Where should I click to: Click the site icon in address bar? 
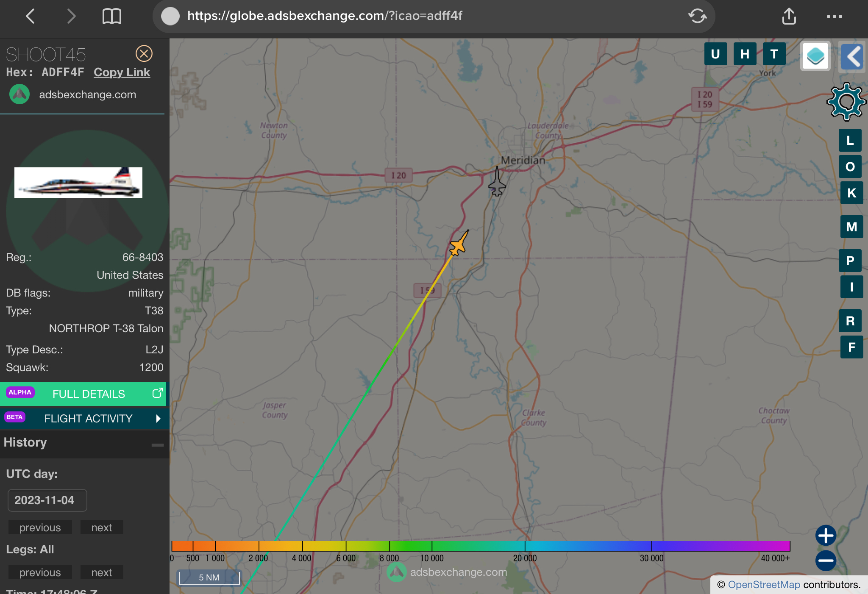(x=170, y=17)
